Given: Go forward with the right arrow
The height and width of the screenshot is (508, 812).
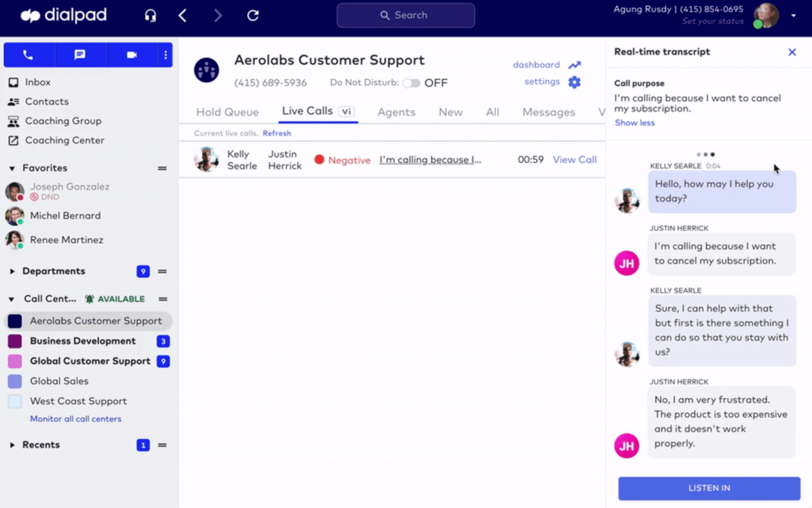Looking at the screenshot, I should pyautogui.click(x=218, y=15).
